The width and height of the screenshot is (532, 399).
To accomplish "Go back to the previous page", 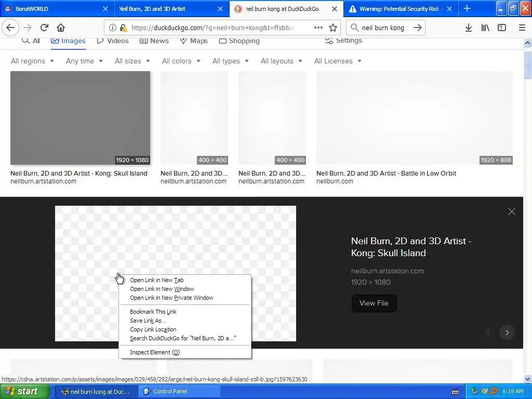I will point(10,28).
